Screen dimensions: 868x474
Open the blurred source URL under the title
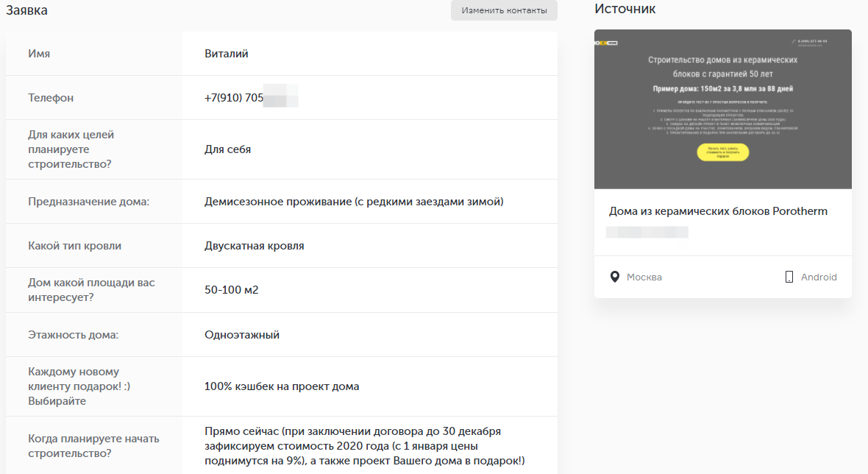[647, 232]
